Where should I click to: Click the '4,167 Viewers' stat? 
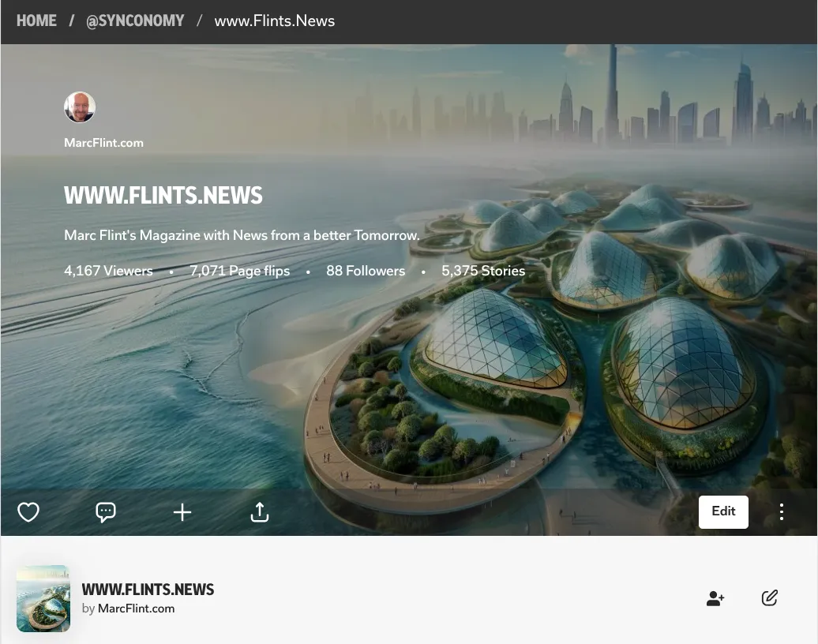point(108,271)
